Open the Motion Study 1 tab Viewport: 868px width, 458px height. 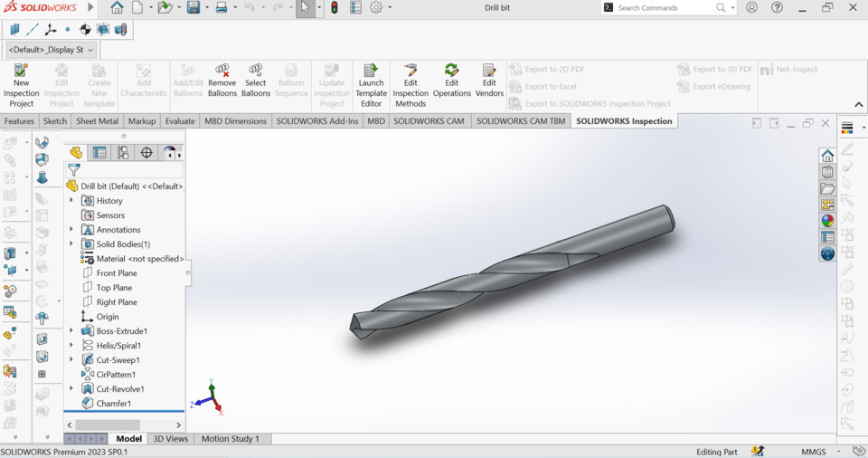231,439
